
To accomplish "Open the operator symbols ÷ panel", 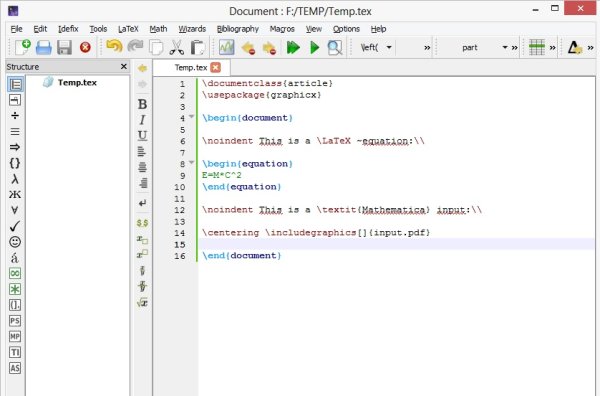I will [15, 116].
